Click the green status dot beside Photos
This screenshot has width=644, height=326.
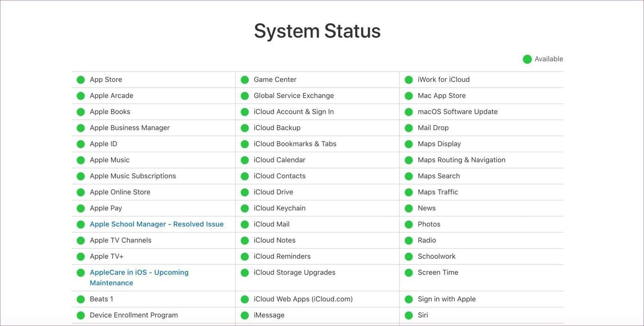[x=409, y=224]
